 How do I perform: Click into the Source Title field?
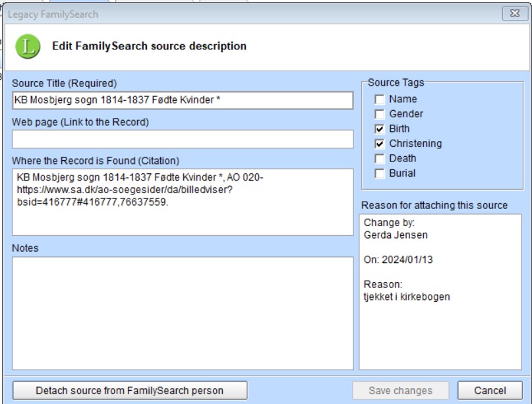click(x=183, y=100)
